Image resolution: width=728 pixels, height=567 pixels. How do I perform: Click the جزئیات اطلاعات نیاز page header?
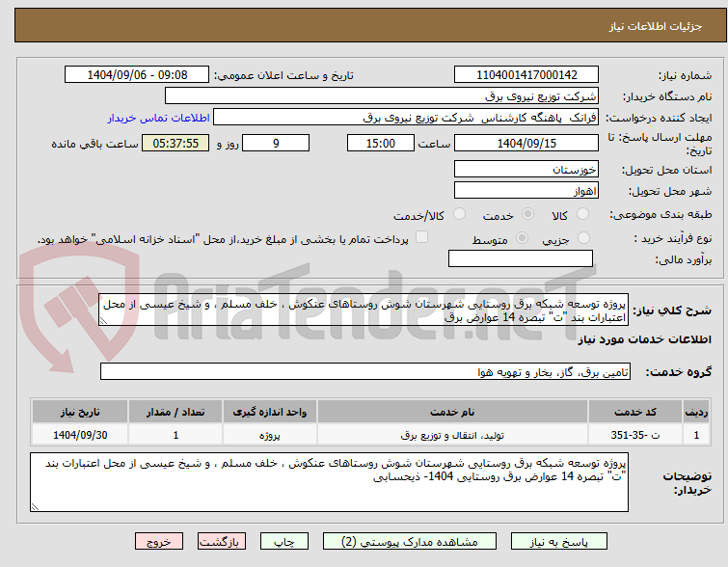pyautogui.click(x=656, y=26)
